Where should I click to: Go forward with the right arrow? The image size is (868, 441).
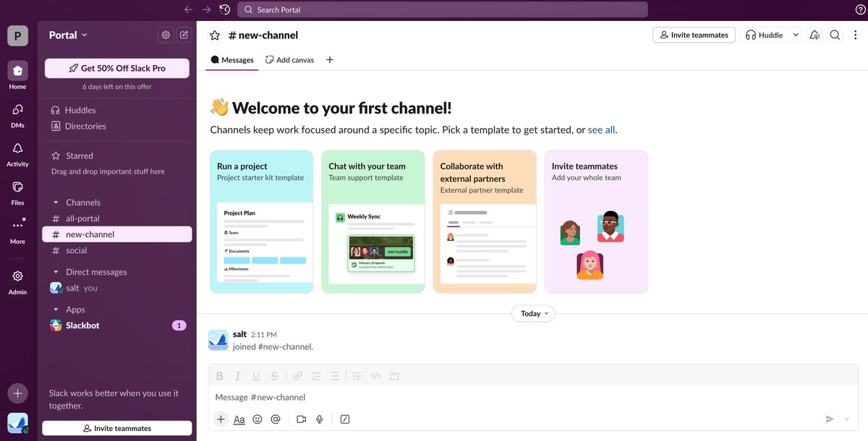207,9
